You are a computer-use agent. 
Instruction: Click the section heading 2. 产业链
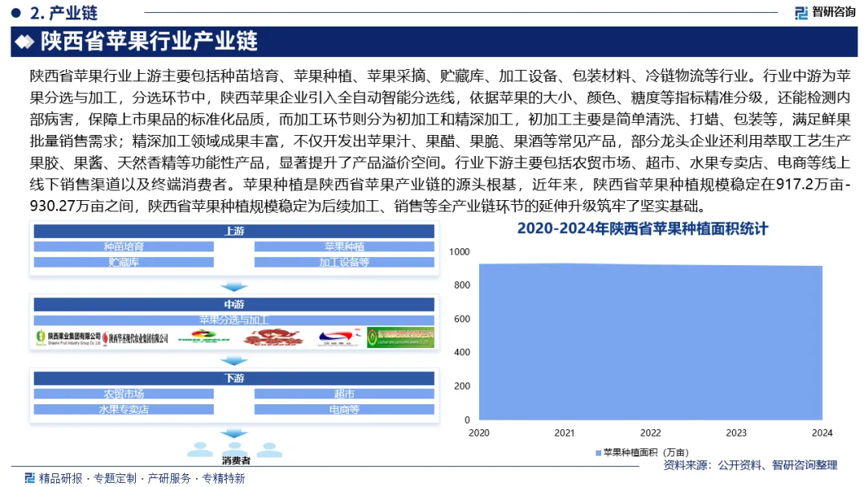pyautogui.click(x=63, y=13)
